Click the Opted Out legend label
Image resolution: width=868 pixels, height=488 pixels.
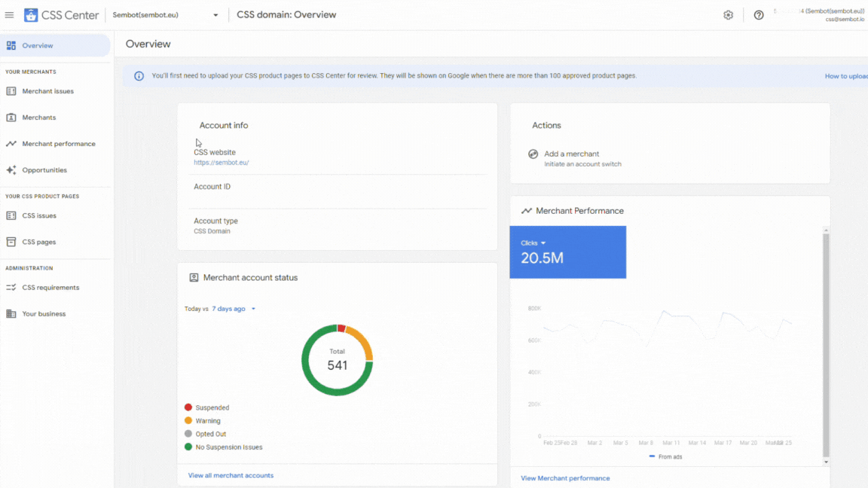point(210,434)
